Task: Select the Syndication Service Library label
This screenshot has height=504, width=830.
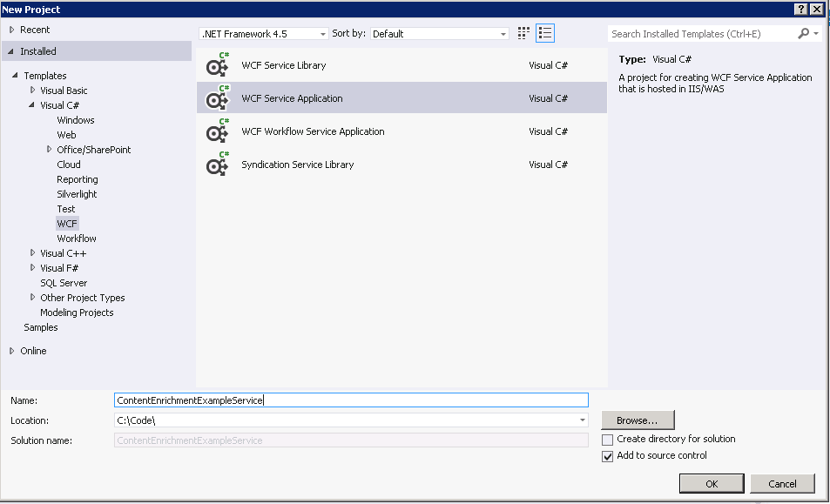Action: coord(298,165)
